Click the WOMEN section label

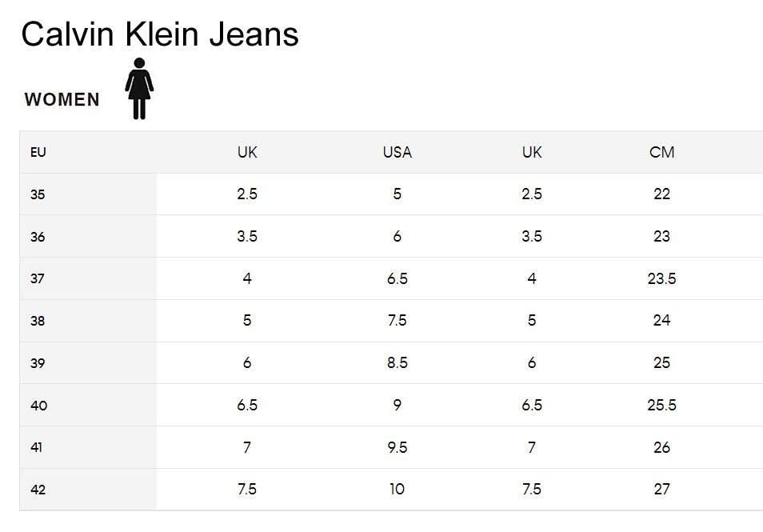click(62, 100)
